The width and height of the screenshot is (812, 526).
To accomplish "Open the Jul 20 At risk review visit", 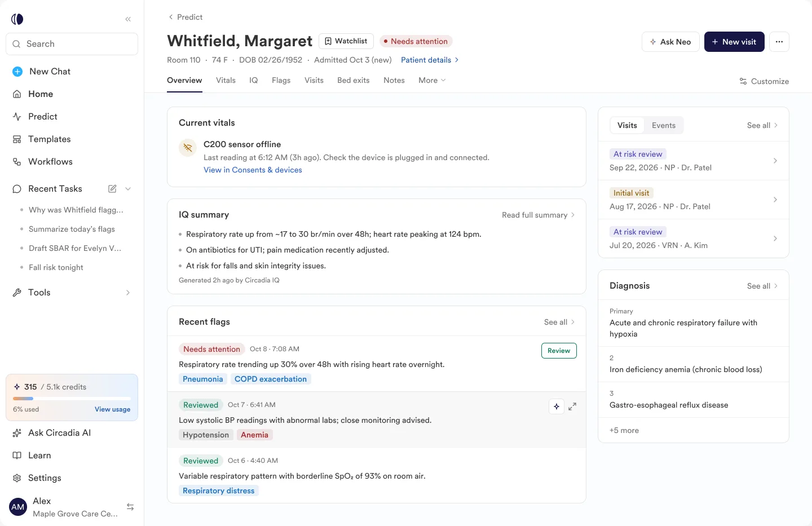I will pos(694,238).
